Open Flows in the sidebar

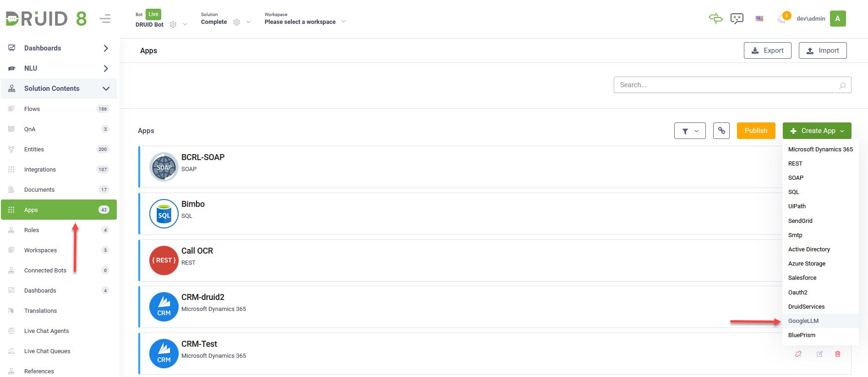pos(59,109)
